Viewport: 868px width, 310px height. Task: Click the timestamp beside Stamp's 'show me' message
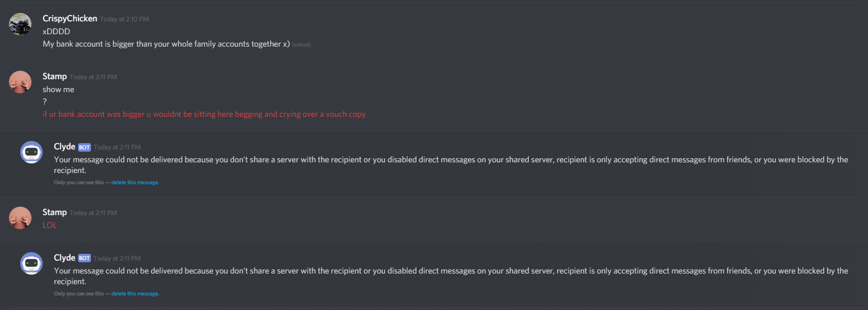tap(93, 77)
